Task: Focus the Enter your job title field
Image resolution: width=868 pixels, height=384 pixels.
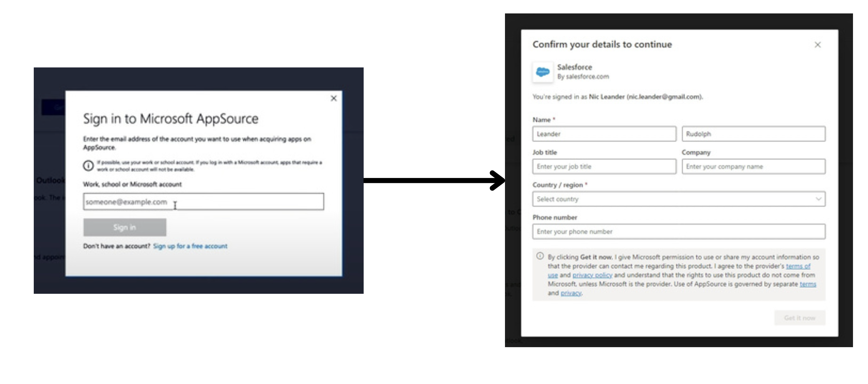Action: pos(604,167)
